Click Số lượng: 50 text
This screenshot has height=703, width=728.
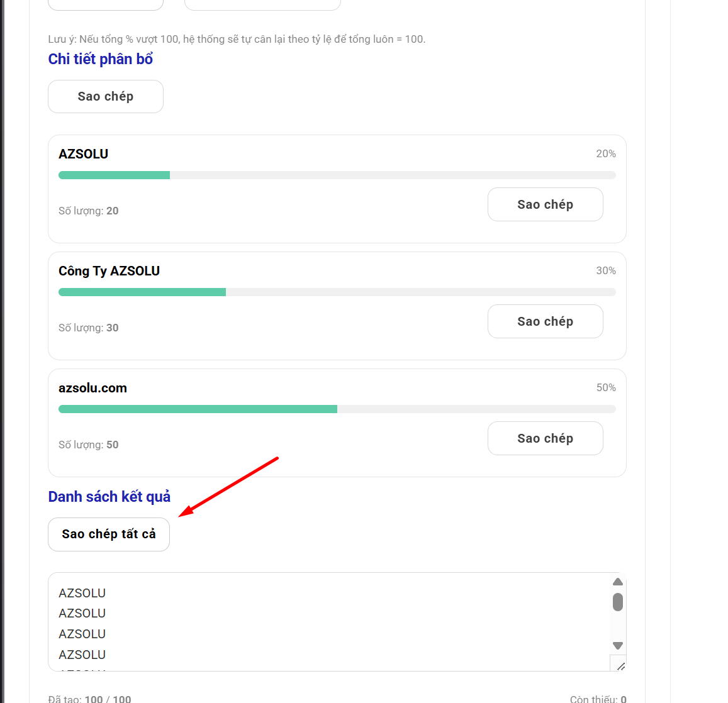(x=89, y=445)
